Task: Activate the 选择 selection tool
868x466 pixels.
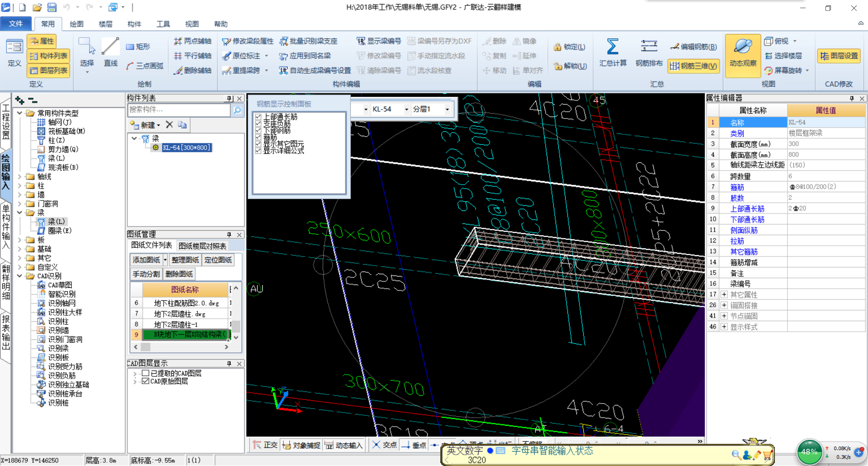Action: (x=87, y=53)
